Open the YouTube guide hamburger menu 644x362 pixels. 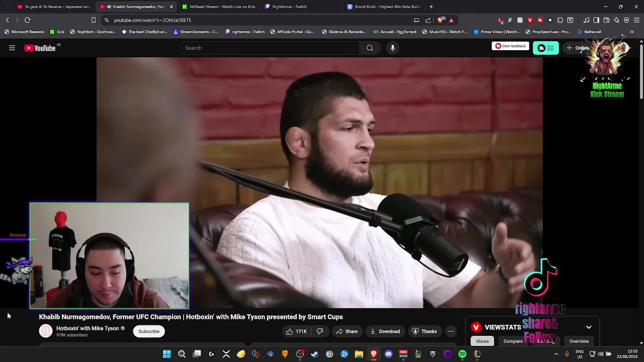(x=12, y=48)
